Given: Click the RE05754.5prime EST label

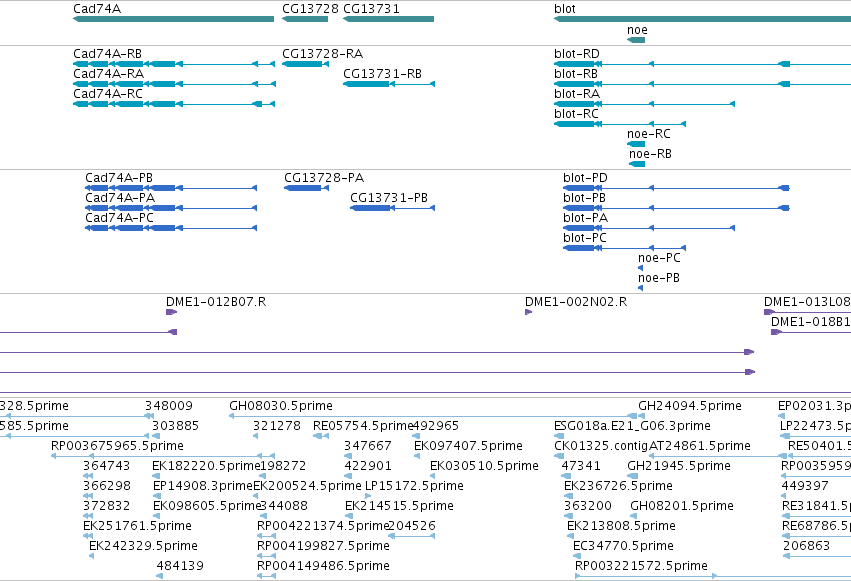Looking at the screenshot, I should coord(363,426).
